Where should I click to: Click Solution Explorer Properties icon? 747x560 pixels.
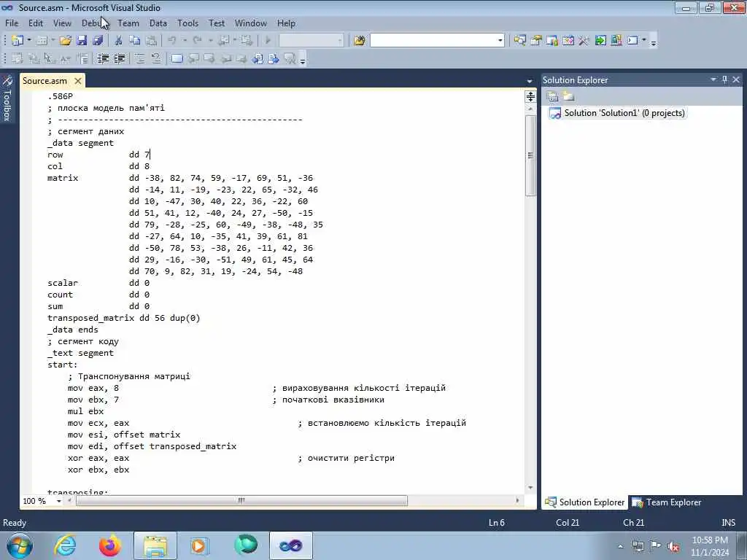(553, 97)
